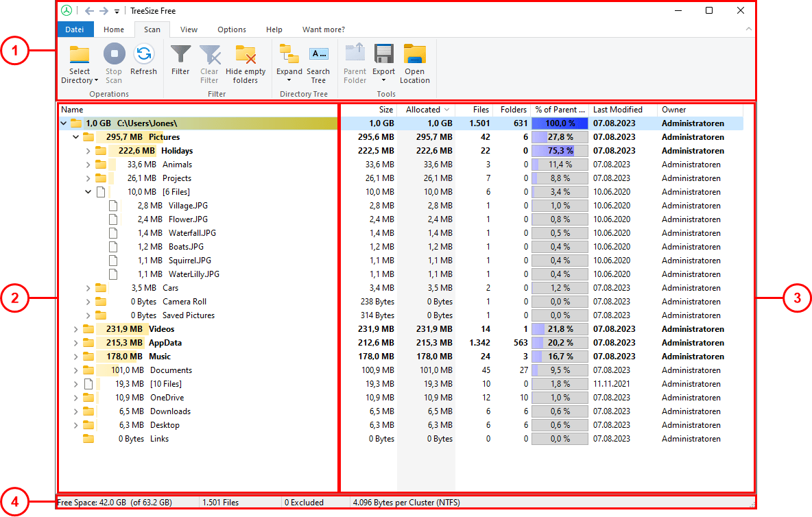Click the TreeSize app logo icon
The height and width of the screenshot is (517, 812).
click(67, 10)
